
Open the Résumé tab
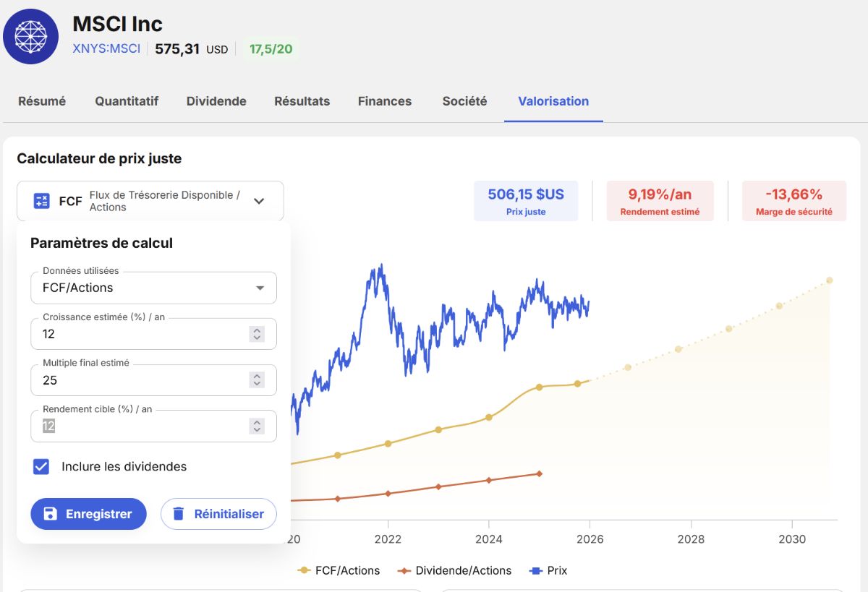tap(42, 101)
